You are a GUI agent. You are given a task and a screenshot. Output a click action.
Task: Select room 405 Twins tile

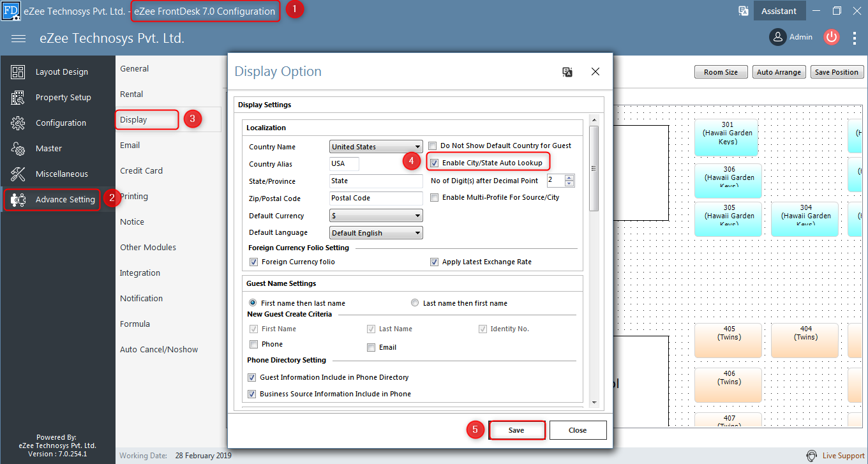point(728,340)
